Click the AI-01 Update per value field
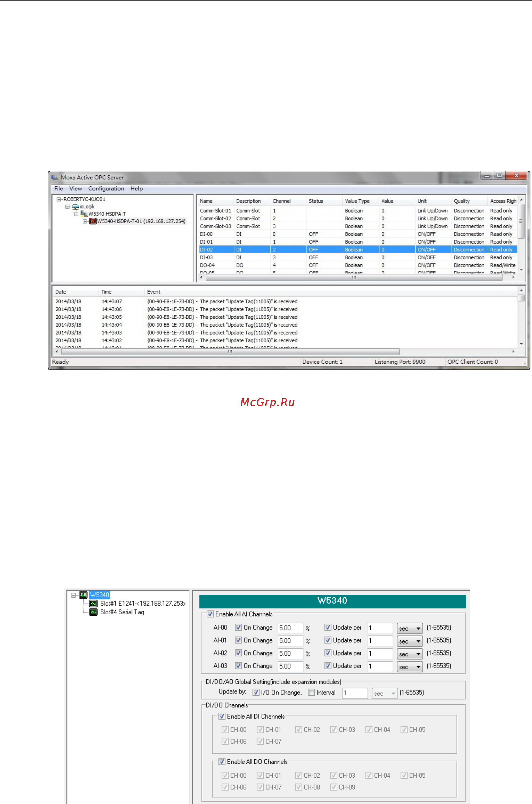This screenshot has width=532, height=804. tap(380, 641)
